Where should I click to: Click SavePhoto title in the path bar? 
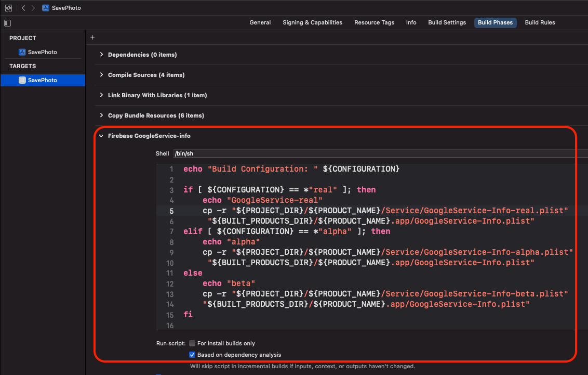(66, 8)
